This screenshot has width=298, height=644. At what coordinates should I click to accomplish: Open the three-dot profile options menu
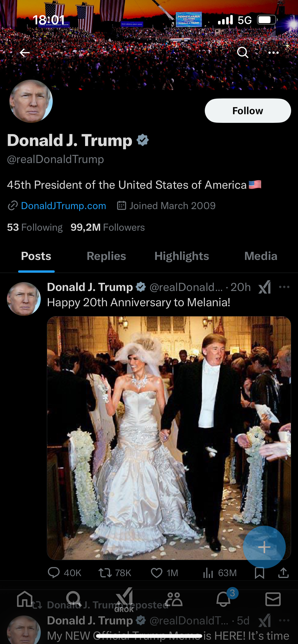(x=273, y=53)
